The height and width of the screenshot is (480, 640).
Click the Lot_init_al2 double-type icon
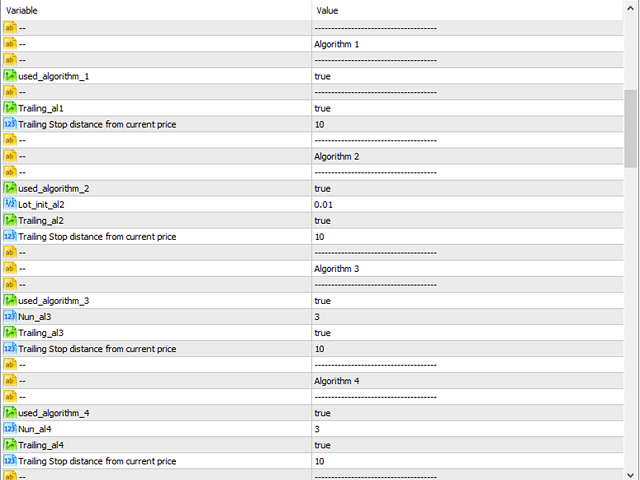pyautogui.click(x=9, y=204)
